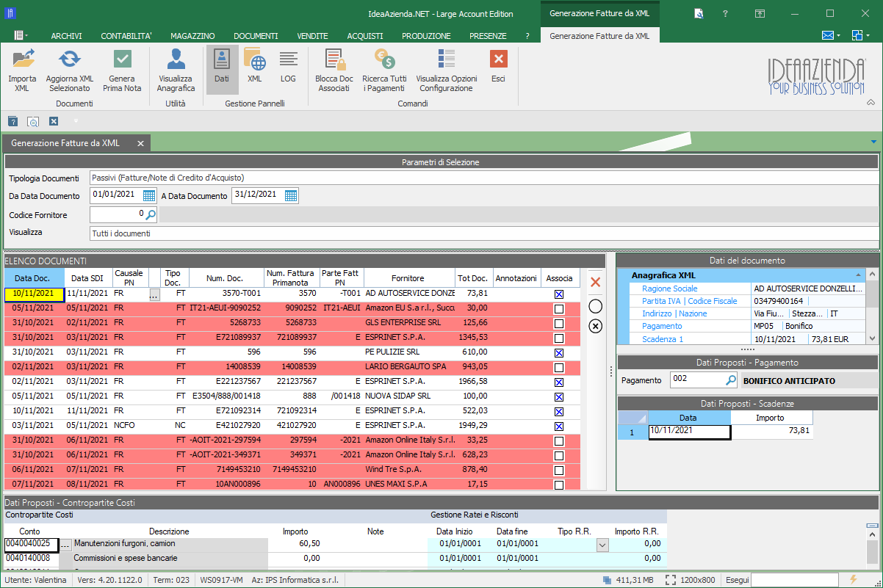Click ellipsis button in Causale PN cell
Viewport: 883px width, 588px height.
click(154, 294)
